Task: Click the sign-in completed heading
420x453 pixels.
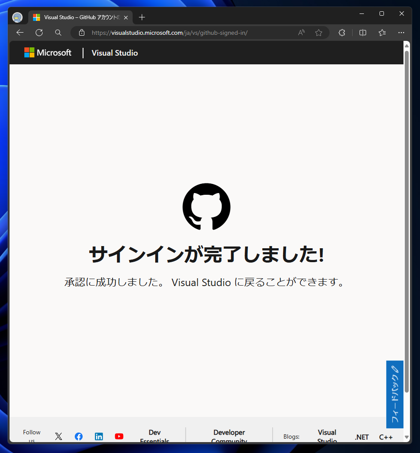Action: coord(206,254)
